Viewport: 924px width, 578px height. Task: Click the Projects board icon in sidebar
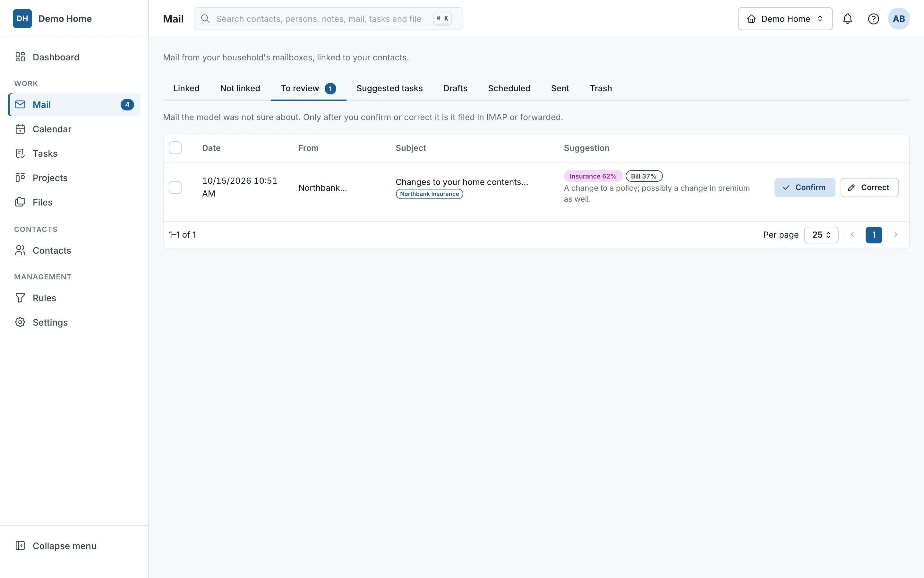(20, 178)
